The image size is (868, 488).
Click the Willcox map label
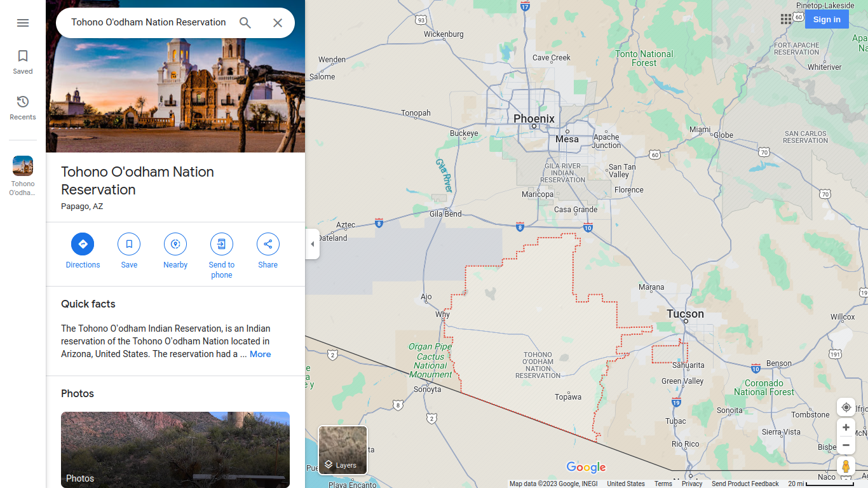click(x=843, y=316)
